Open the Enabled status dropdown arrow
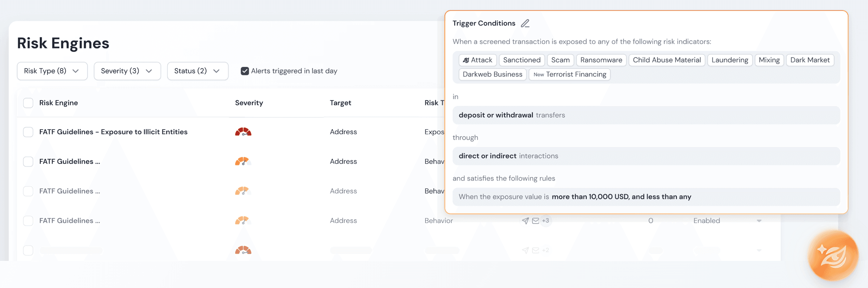Screen dimensions: 868x288 pyautogui.click(x=759, y=221)
